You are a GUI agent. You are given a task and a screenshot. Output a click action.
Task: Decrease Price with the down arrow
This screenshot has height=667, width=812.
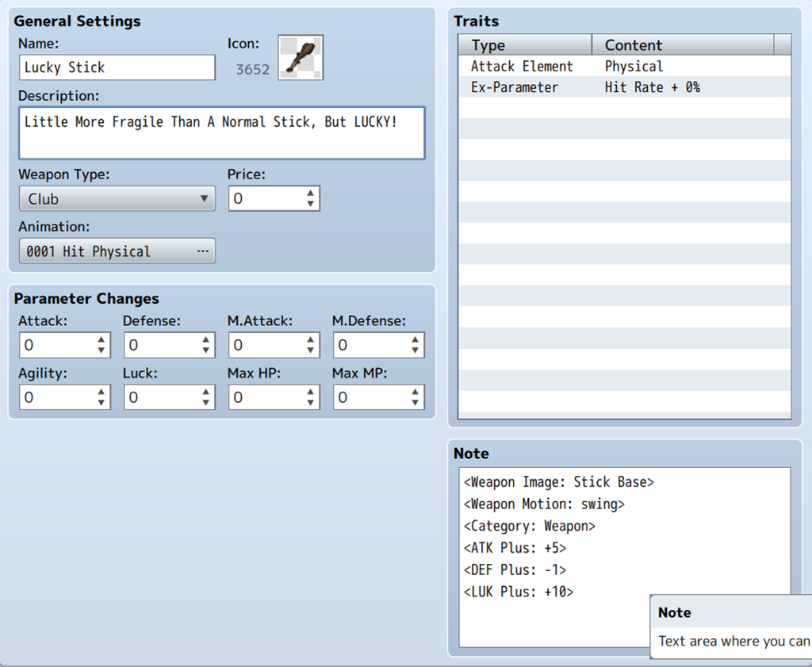[x=310, y=204]
